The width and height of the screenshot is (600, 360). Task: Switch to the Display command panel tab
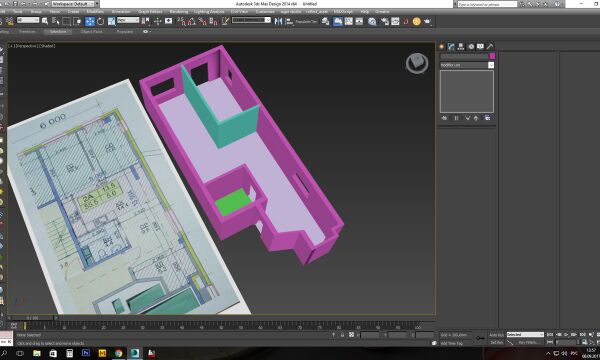click(x=480, y=46)
